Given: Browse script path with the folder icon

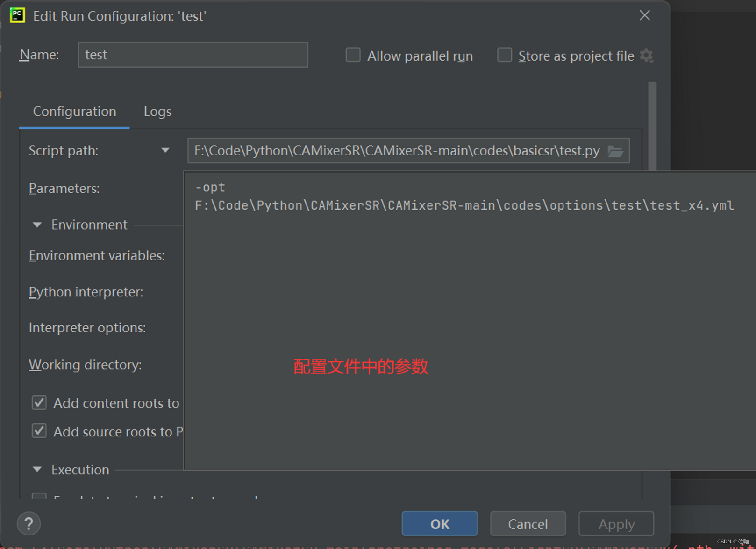Looking at the screenshot, I should [616, 151].
